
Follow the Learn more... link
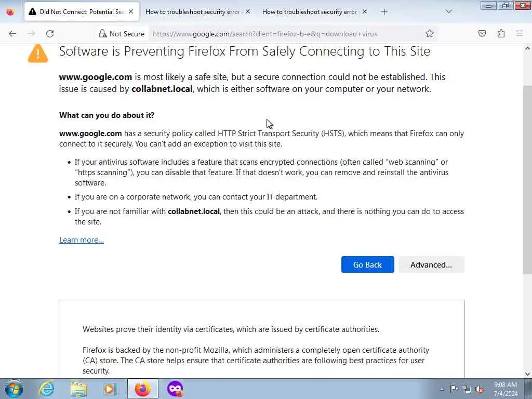tap(82, 240)
